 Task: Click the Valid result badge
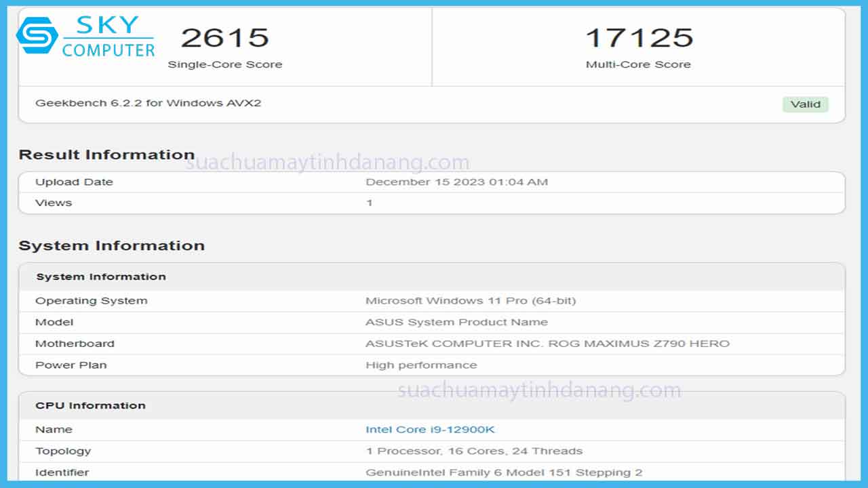(x=806, y=104)
